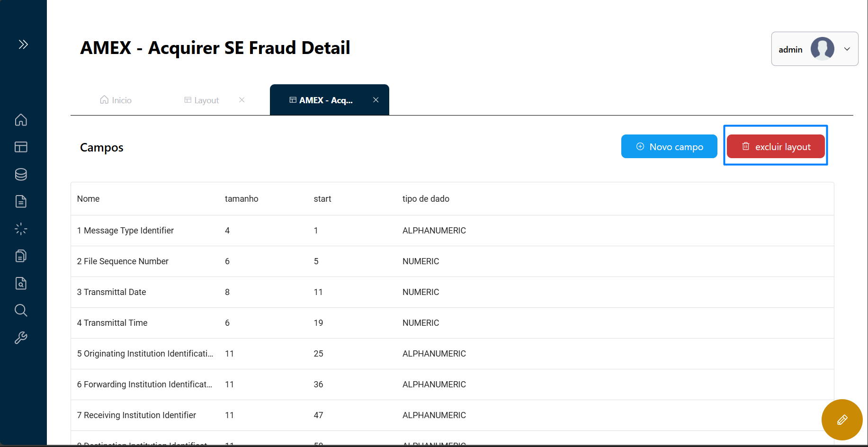Close the Layout tab
Screen dimensions: 868x447
242,100
